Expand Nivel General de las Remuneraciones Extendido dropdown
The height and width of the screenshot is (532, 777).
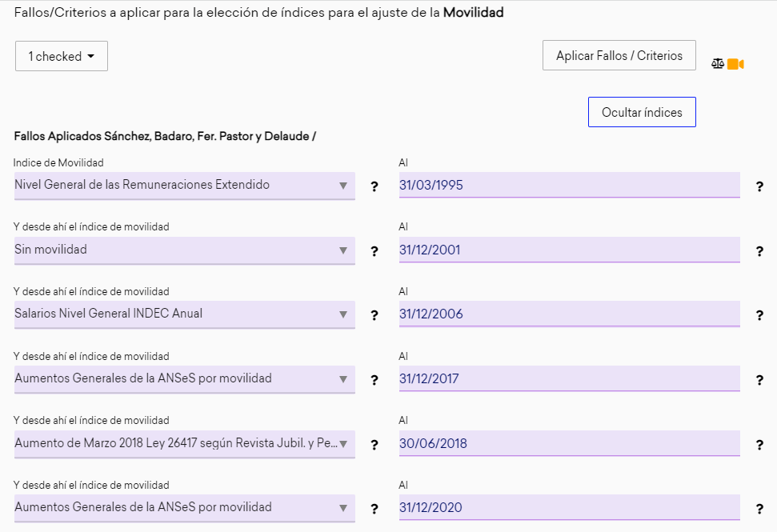pyautogui.click(x=184, y=186)
